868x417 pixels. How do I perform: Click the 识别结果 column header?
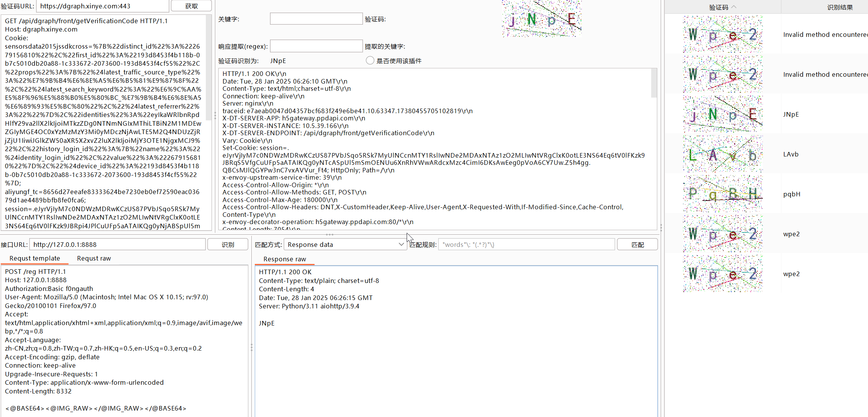[x=840, y=7]
